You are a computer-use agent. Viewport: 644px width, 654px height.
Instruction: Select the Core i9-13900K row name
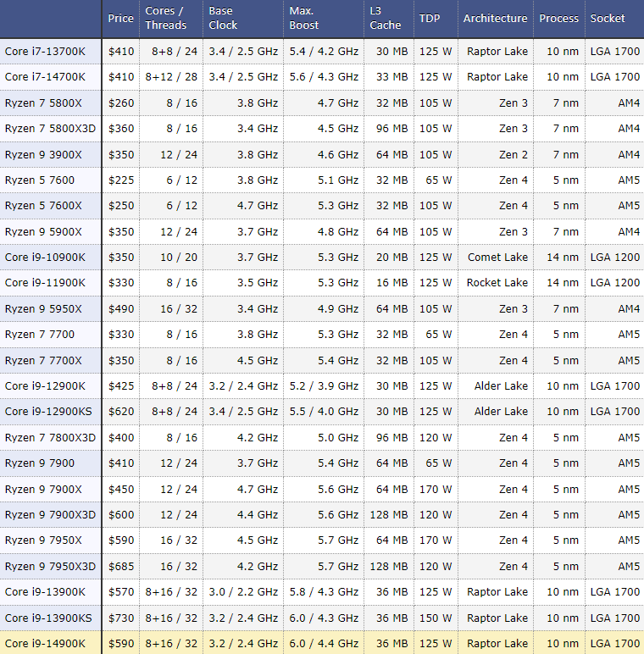(45, 592)
